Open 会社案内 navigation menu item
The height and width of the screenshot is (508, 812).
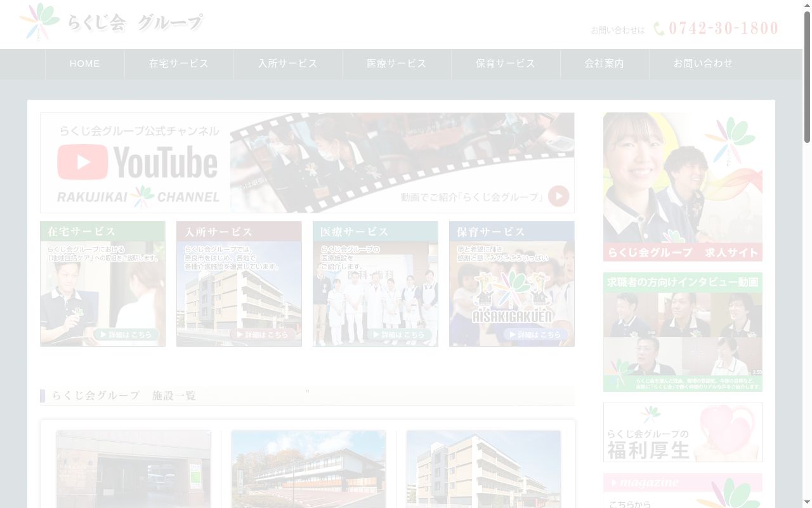pyautogui.click(x=605, y=63)
